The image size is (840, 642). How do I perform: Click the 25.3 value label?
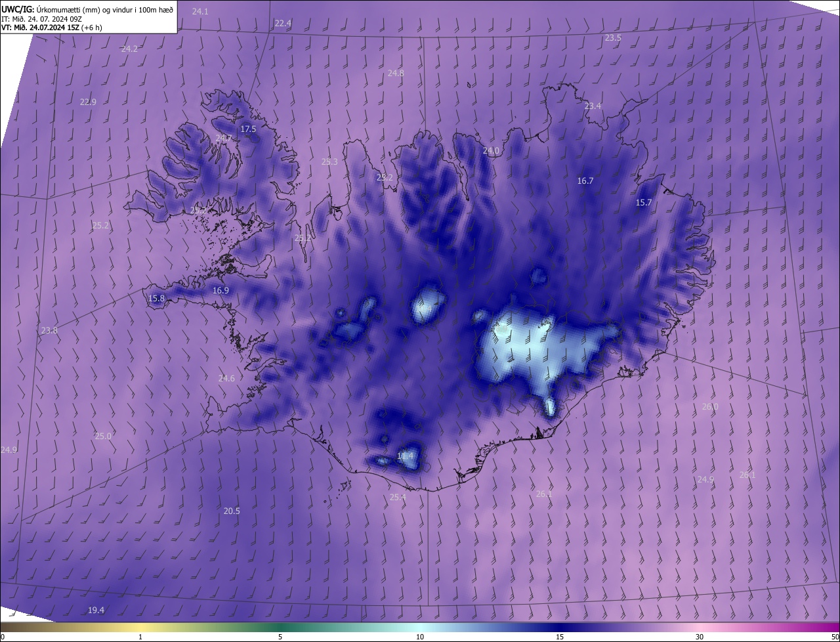[x=329, y=161]
